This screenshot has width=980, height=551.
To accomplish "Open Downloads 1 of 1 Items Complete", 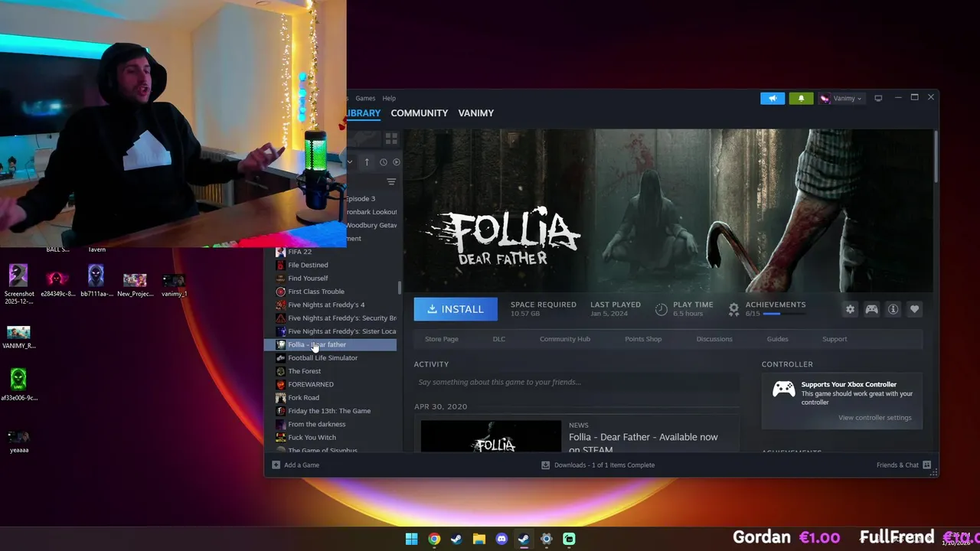I will (598, 465).
